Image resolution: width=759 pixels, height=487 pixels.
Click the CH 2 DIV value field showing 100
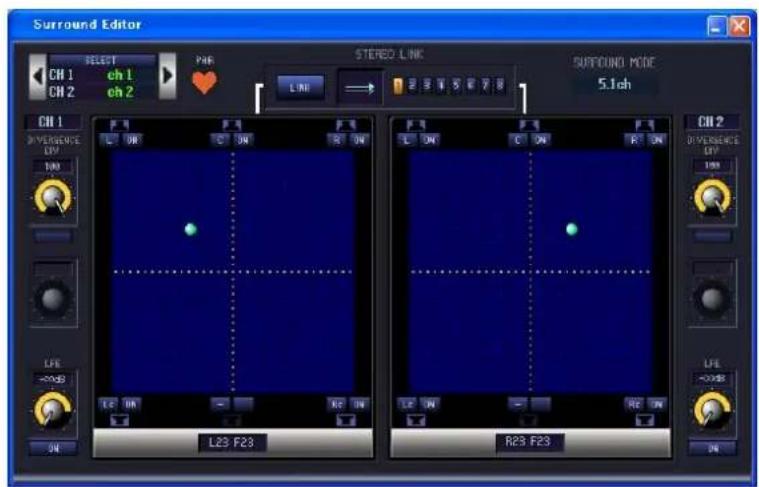[x=713, y=166]
